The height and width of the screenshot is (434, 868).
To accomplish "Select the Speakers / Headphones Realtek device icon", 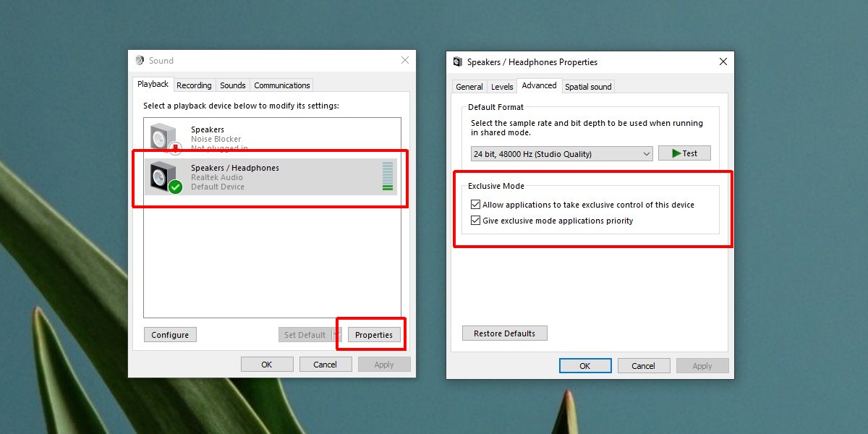I will coord(164,177).
